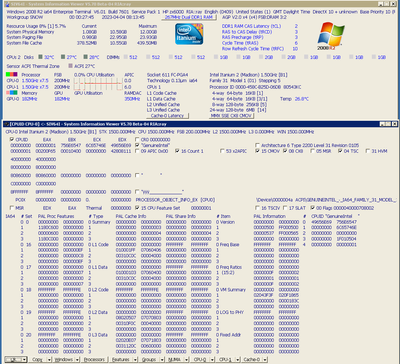Viewport: 400px width, 364px height.
Task: Click the SIV64I main window title bar
Action: pyautogui.click(x=200, y=4)
